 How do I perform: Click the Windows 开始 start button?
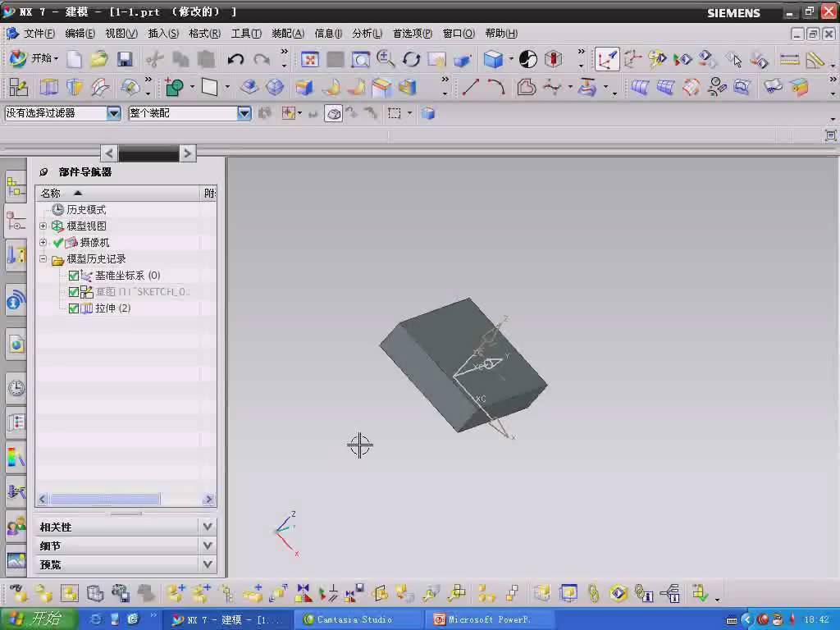(x=39, y=619)
